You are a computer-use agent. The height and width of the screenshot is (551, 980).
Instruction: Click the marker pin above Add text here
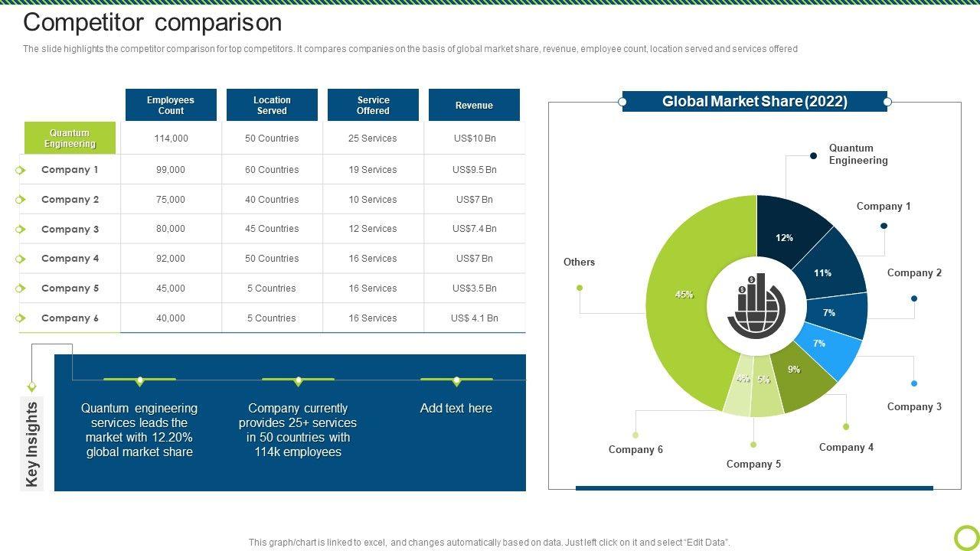point(456,380)
